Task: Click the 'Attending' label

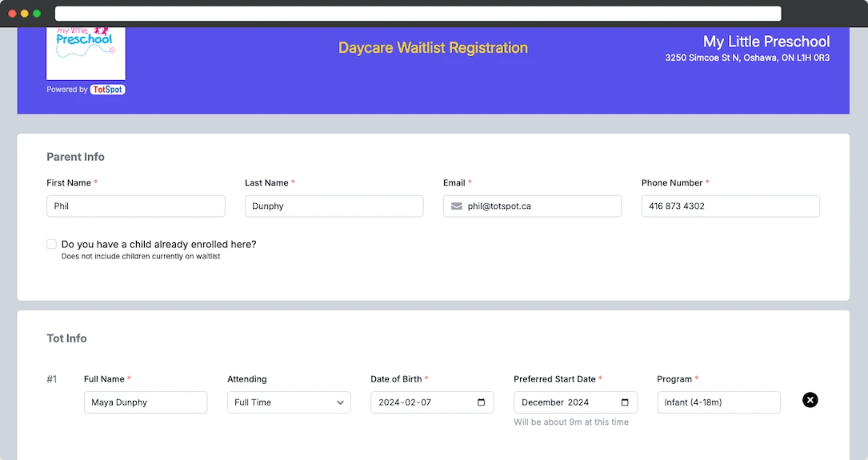Action: (247, 379)
